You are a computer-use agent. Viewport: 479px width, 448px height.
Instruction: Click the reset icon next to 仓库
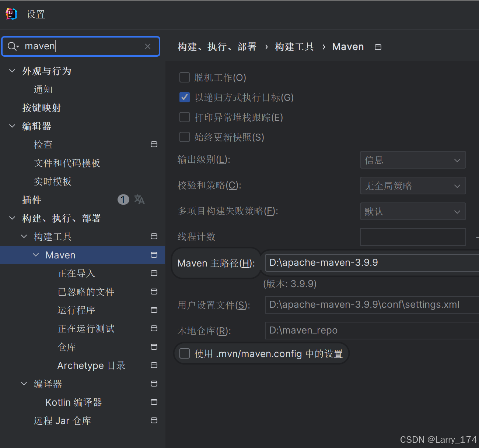[154, 347]
